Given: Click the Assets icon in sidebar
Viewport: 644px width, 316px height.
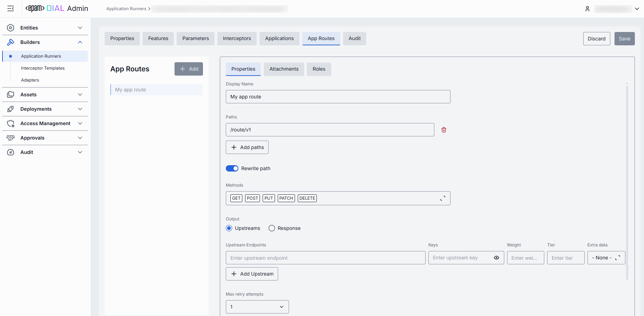Looking at the screenshot, I should [11, 95].
